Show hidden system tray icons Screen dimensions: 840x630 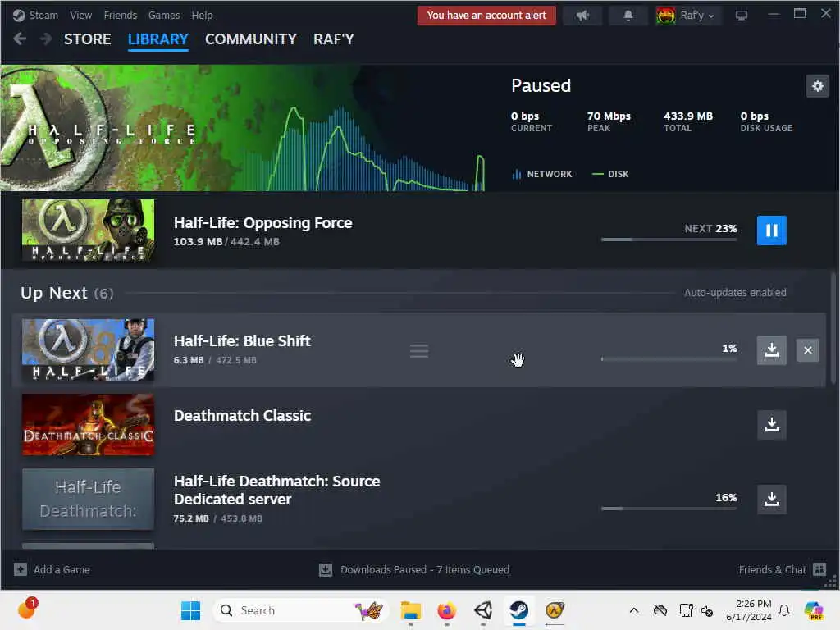(x=634, y=610)
